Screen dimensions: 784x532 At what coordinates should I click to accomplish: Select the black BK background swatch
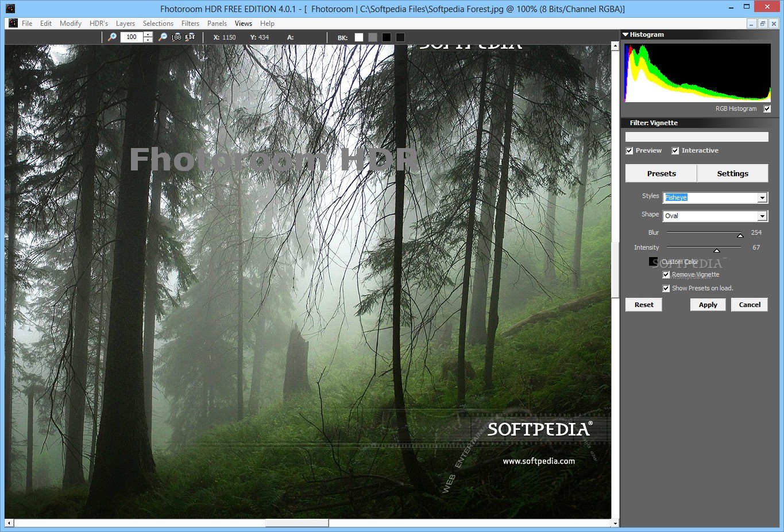pos(387,37)
